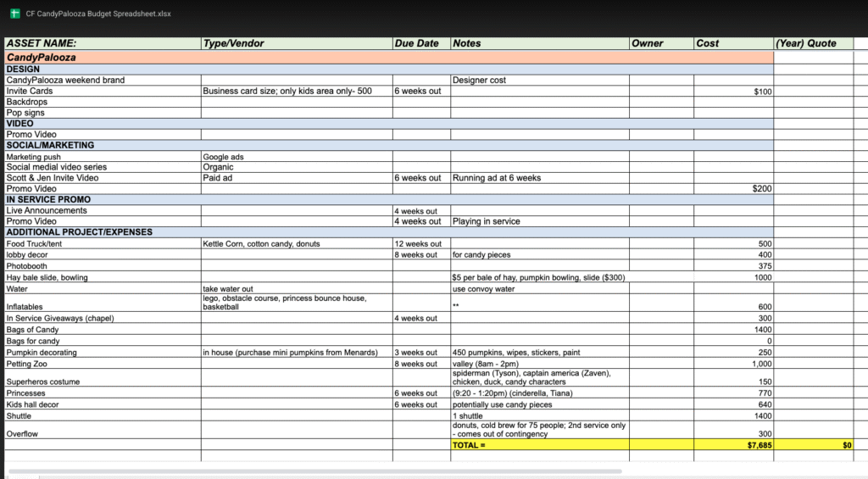Select the Princesses cell

click(103, 393)
